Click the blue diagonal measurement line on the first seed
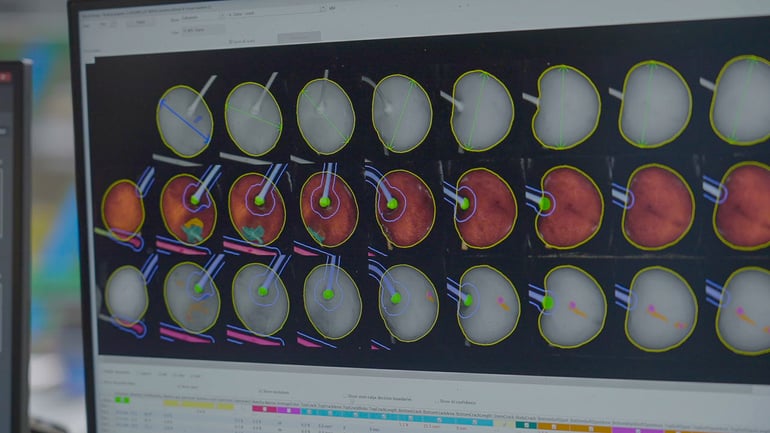 click(x=184, y=119)
